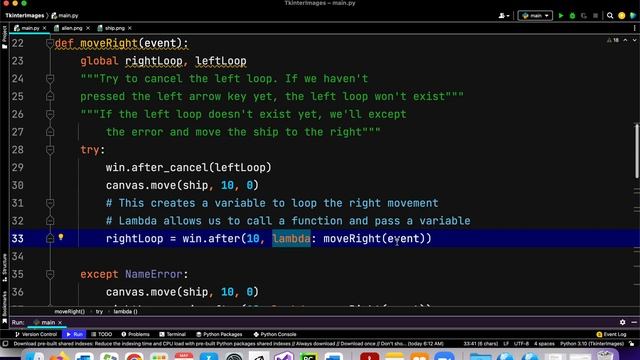This screenshot has height=360, width=640.
Task: Collapse the docstring fold marker at line 24
Action: pos(50,79)
